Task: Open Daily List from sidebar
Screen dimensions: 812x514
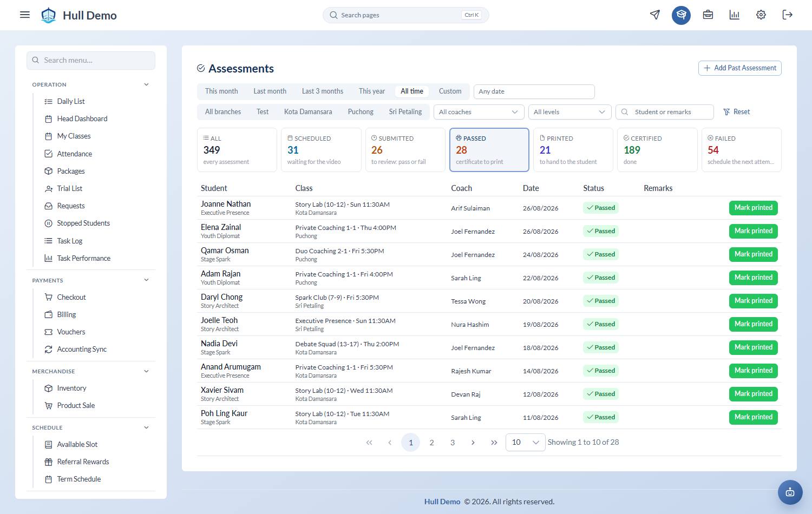Action: [71, 101]
